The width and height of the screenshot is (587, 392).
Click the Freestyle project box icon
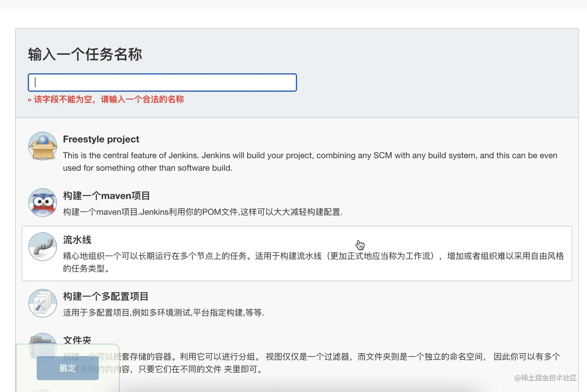[43, 146]
